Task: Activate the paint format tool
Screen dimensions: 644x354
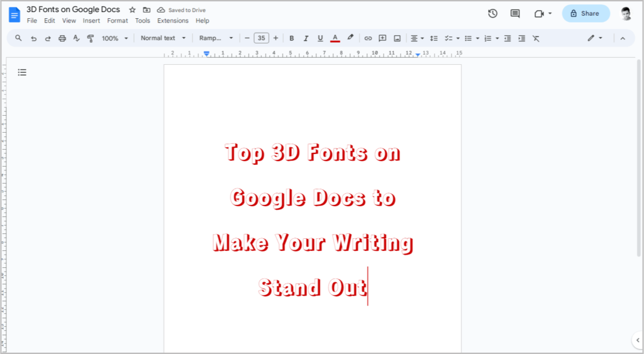Action: coord(91,38)
